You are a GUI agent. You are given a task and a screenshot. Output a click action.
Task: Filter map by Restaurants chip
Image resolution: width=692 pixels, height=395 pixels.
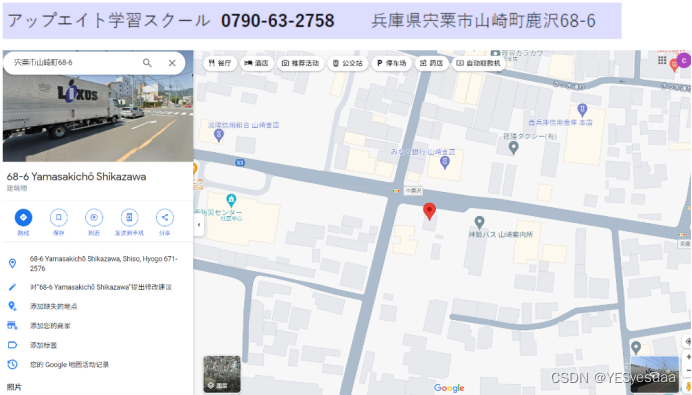point(220,63)
